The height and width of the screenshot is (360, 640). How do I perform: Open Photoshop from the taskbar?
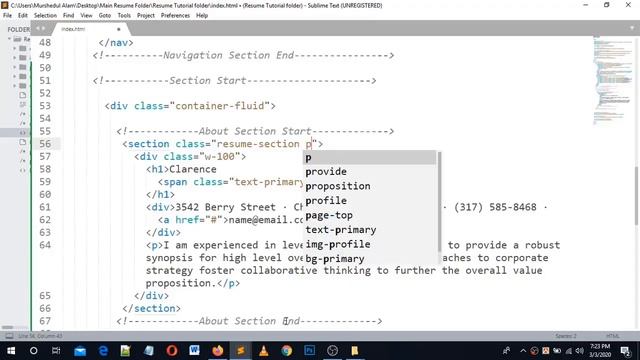tap(309, 351)
